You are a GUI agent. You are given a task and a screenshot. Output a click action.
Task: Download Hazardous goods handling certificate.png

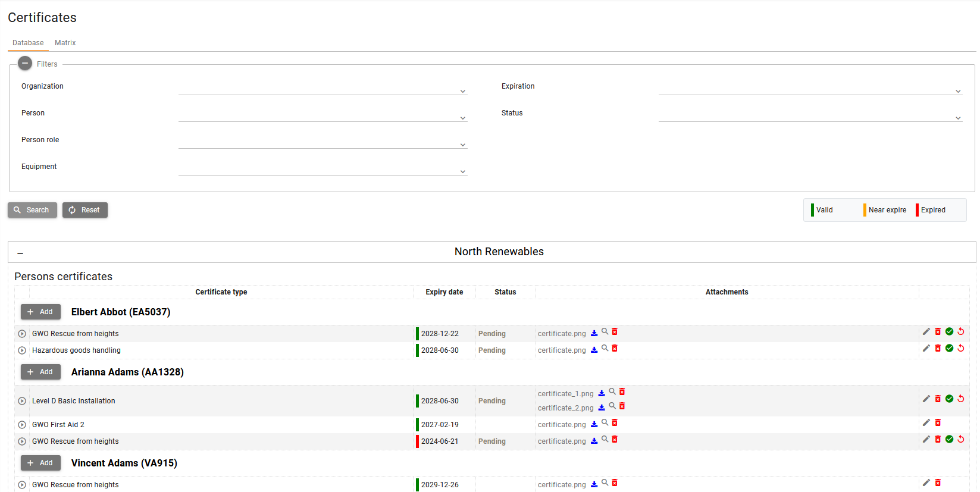[x=594, y=350]
